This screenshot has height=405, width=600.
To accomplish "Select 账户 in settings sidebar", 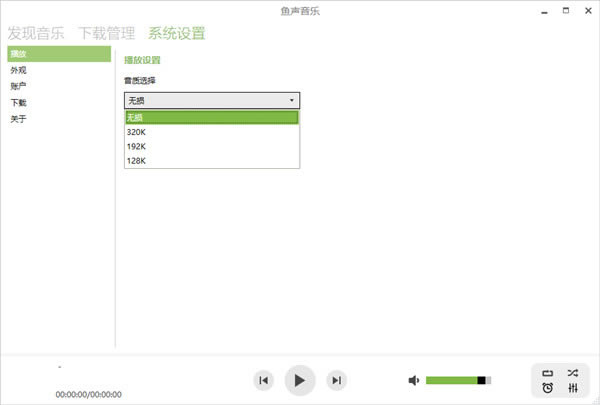I will click(x=59, y=86).
